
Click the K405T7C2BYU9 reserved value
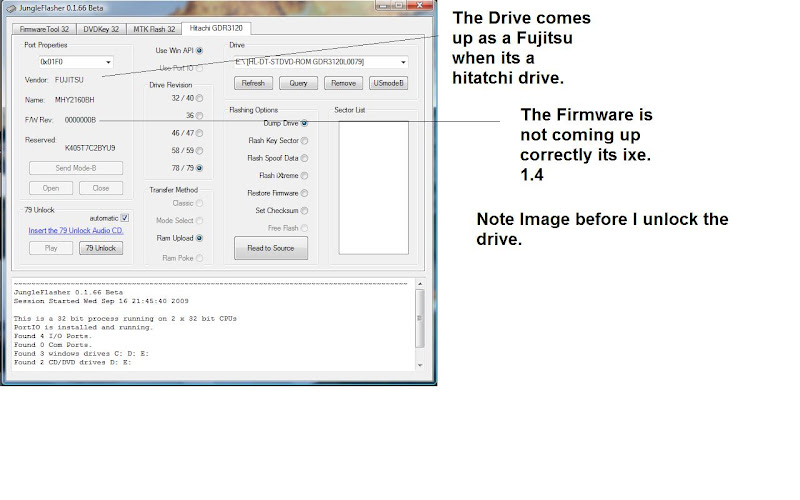point(90,148)
